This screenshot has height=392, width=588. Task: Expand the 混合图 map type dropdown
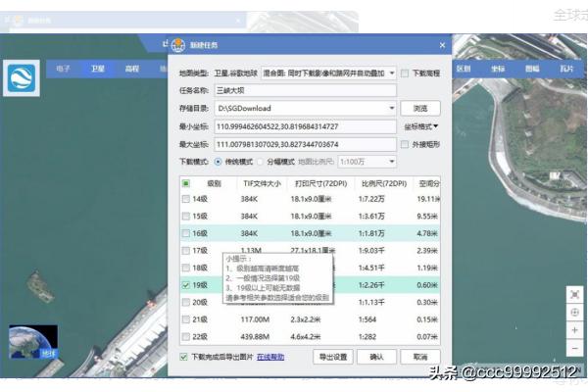click(392, 73)
